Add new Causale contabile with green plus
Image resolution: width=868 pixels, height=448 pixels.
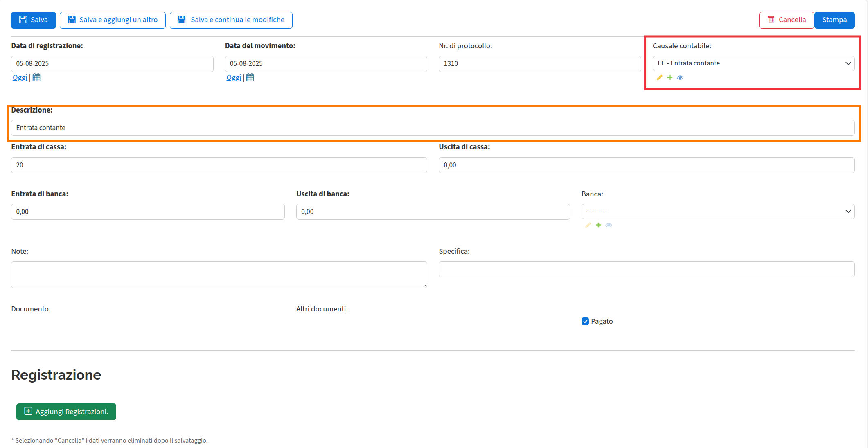[x=670, y=77]
